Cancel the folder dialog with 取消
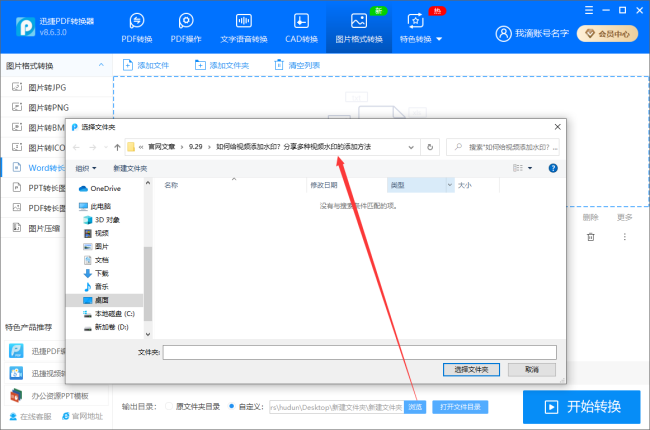The image size is (650, 430). [x=532, y=369]
